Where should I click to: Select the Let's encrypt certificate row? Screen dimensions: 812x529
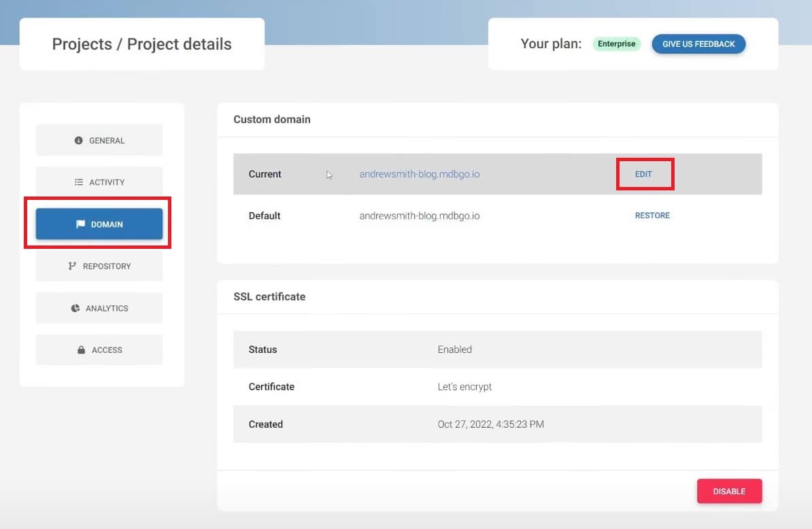point(497,387)
